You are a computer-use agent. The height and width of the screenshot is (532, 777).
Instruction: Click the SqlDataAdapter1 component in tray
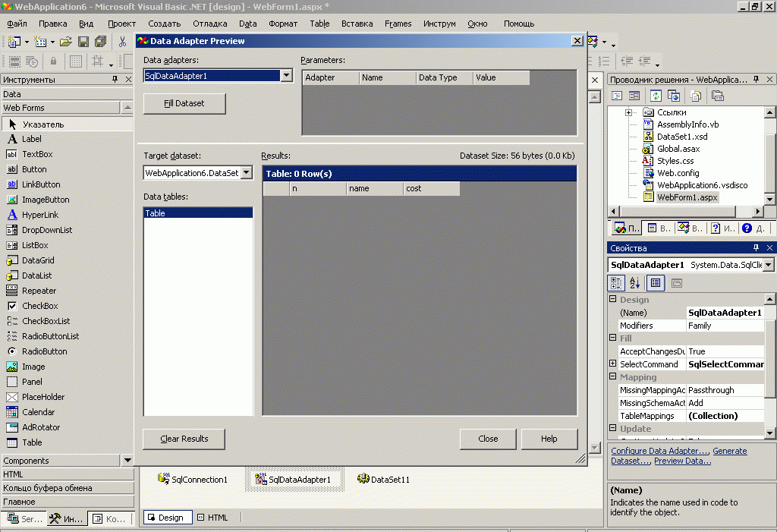pyautogui.click(x=294, y=479)
